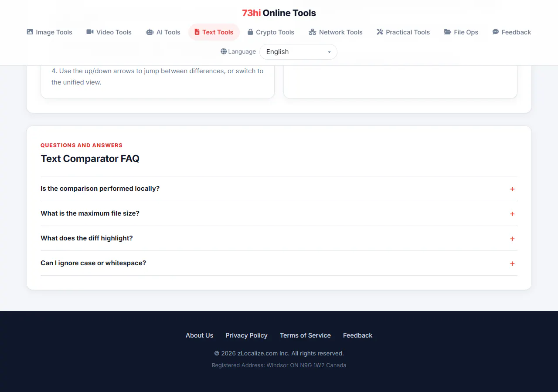Open the English language dropdown
This screenshot has width=558, height=392.
(x=298, y=52)
